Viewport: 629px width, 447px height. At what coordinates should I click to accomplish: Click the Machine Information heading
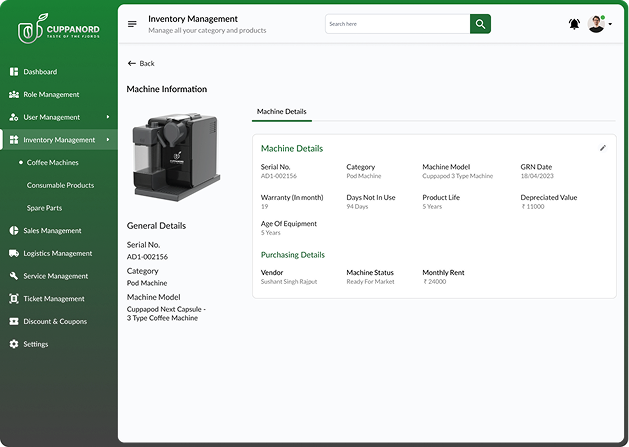coord(167,89)
